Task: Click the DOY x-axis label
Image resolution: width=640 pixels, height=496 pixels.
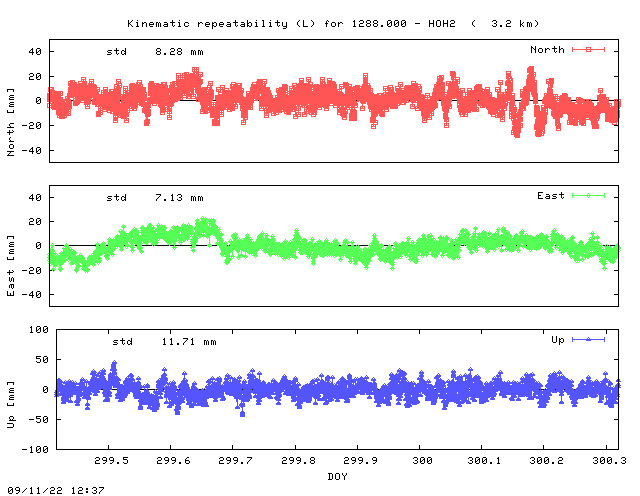Action: coord(338,476)
